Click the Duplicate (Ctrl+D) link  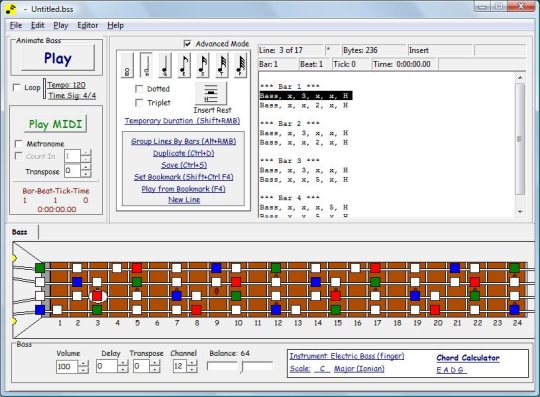[x=184, y=153]
